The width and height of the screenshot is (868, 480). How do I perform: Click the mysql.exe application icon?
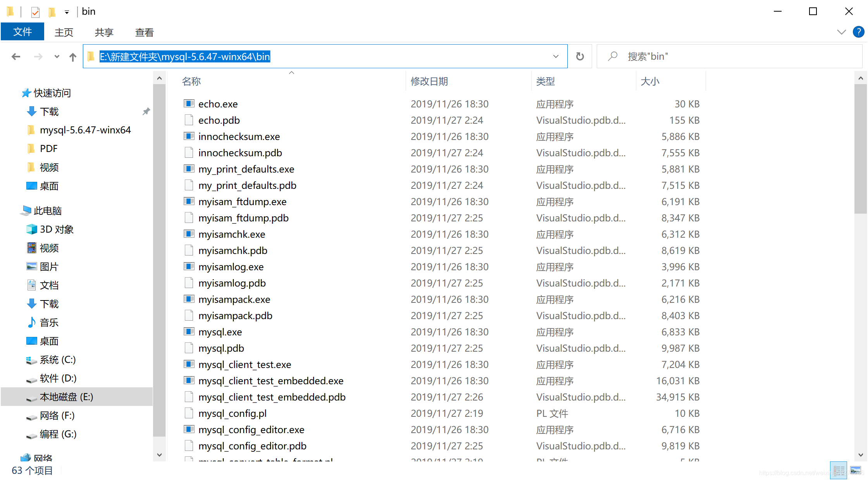point(189,332)
